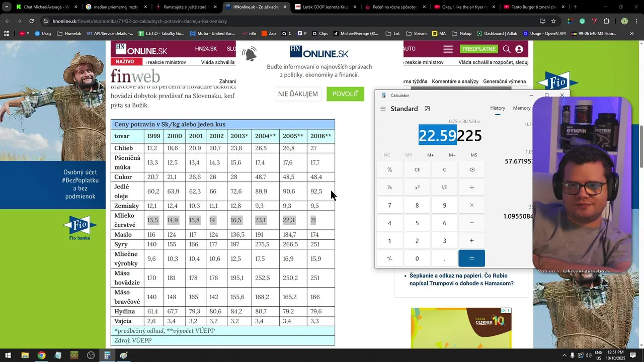Open the Šepkanie a odkaz na papieri article link
The image size is (644, 362).
[x=461, y=280]
